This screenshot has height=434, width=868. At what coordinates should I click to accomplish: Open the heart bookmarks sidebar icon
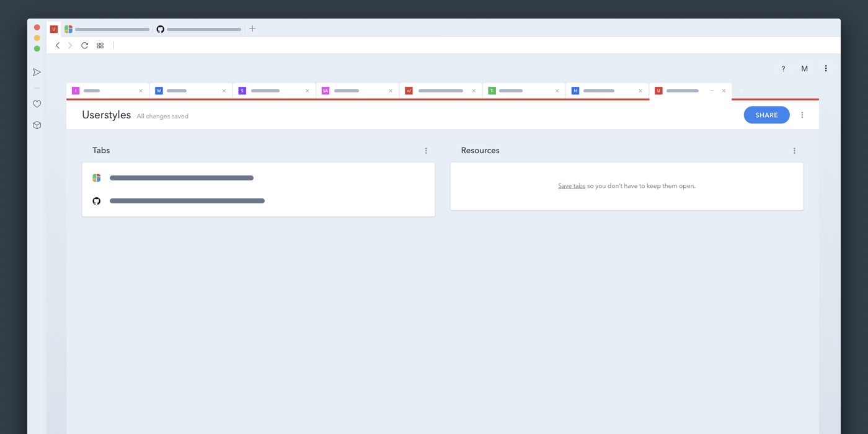tap(37, 104)
